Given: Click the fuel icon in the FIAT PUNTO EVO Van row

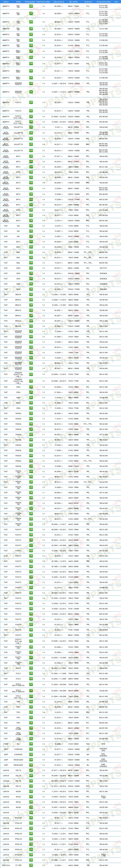Looking at the screenshot, I should pos(31,641).
